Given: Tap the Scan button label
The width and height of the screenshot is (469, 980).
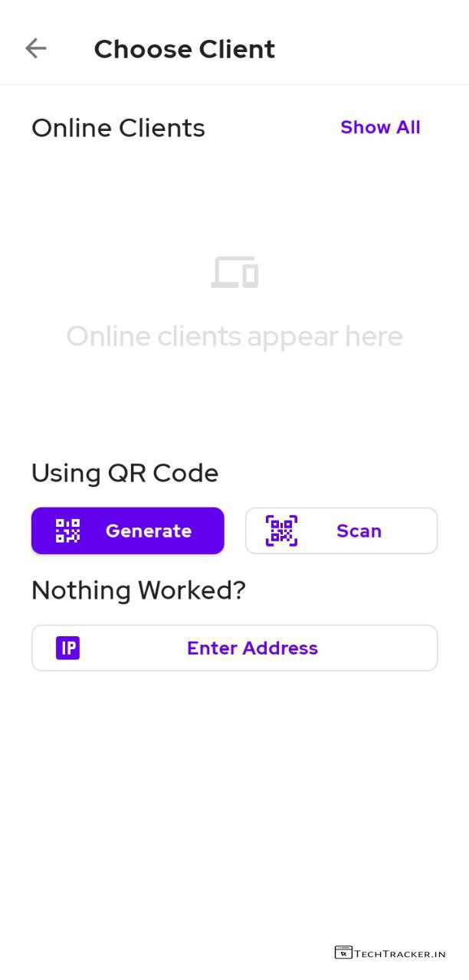Looking at the screenshot, I should [359, 531].
